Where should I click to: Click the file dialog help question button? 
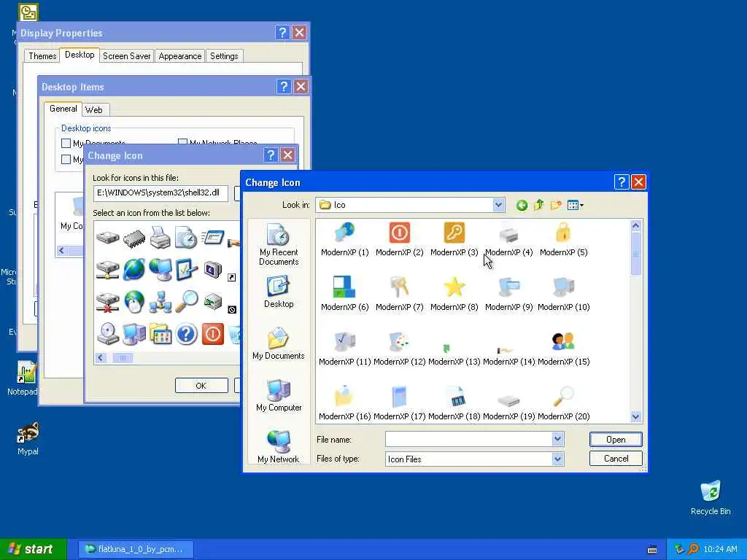(622, 182)
